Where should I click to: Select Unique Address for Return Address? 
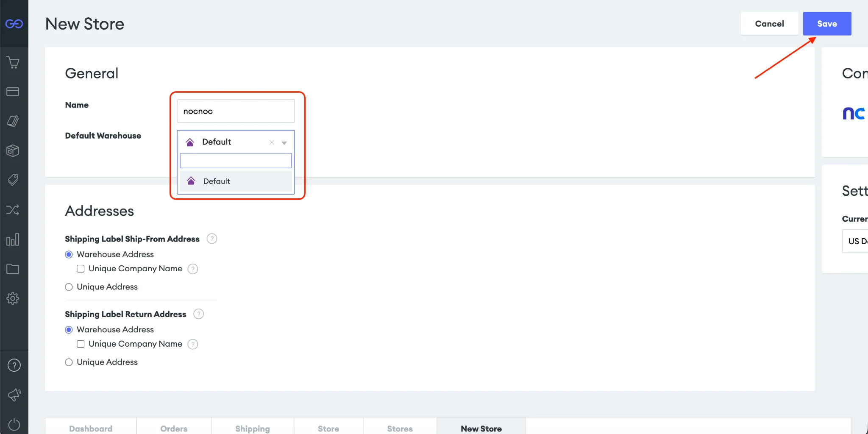click(x=69, y=362)
